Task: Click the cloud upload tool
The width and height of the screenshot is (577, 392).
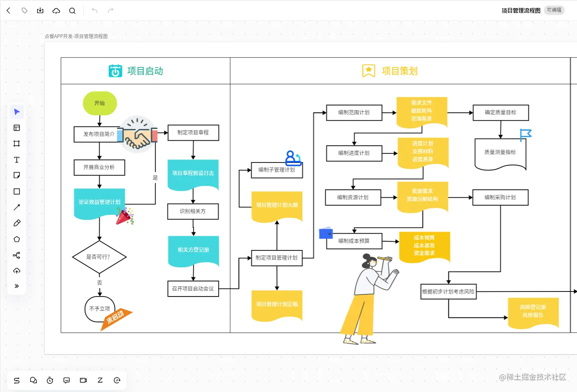Action: click(x=17, y=271)
